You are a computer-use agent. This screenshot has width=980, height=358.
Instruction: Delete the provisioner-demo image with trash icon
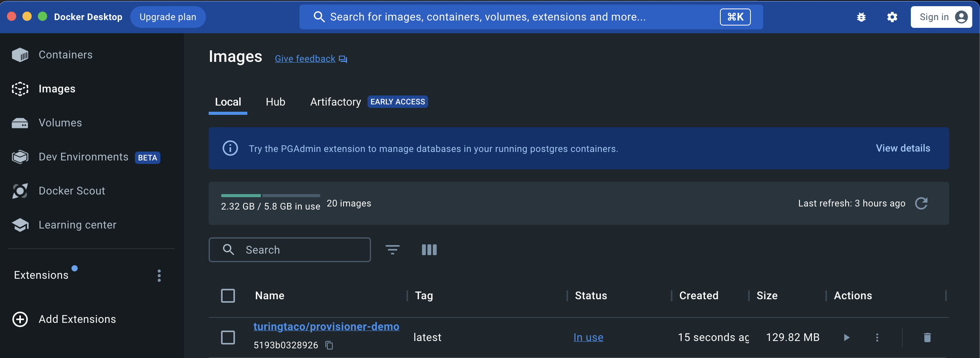[x=927, y=338]
